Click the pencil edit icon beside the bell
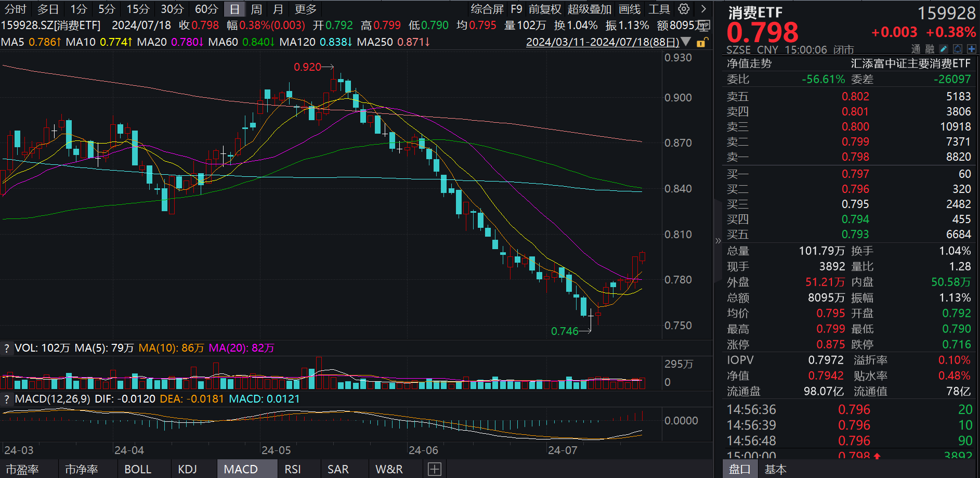The height and width of the screenshot is (478, 980). point(944,48)
